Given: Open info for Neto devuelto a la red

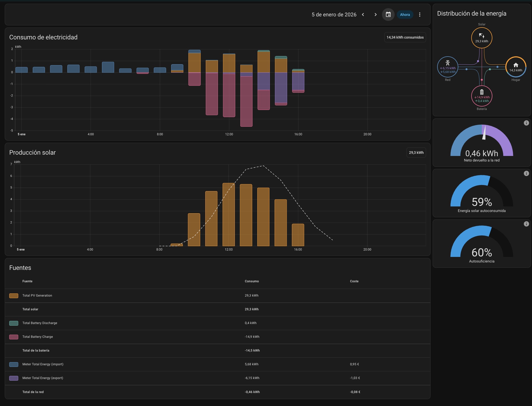Looking at the screenshot, I should point(526,123).
